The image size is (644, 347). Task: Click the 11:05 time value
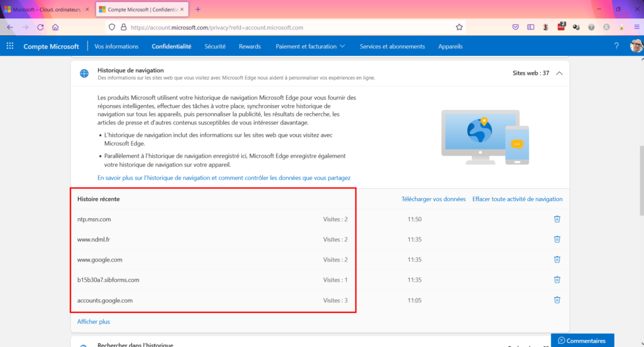pos(414,300)
